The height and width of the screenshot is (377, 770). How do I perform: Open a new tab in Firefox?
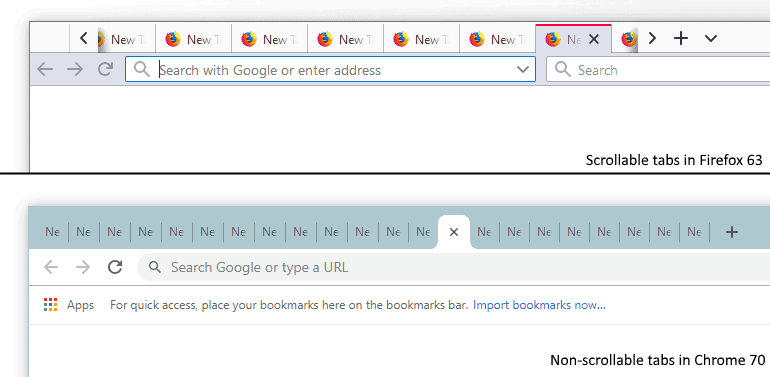(x=681, y=38)
